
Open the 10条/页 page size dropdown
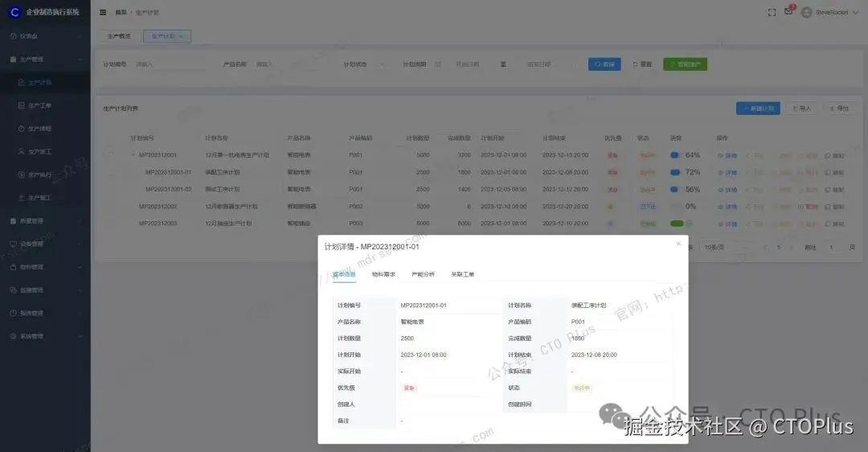click(726, 247)
